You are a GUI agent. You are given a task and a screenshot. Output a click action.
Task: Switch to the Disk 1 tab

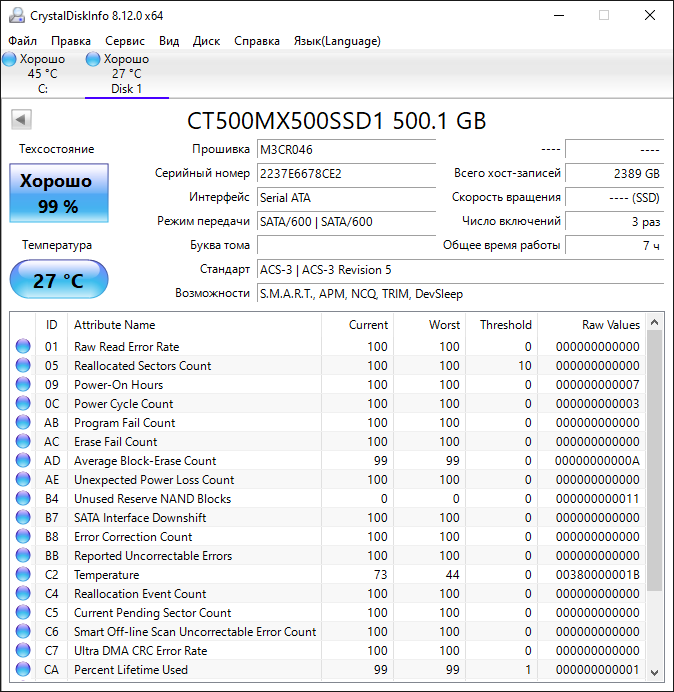coord(126,74)
